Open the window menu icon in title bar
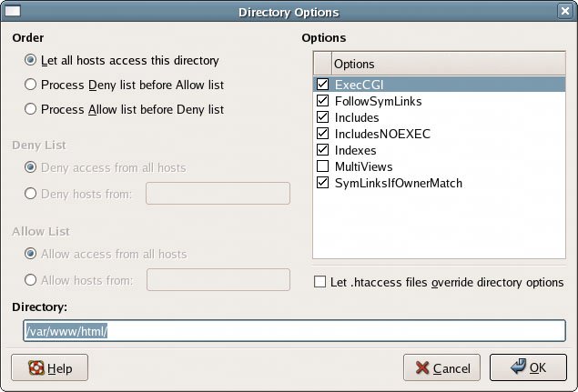Image resolution: width=578 pixels, height=392 pixels. [12, 12]
